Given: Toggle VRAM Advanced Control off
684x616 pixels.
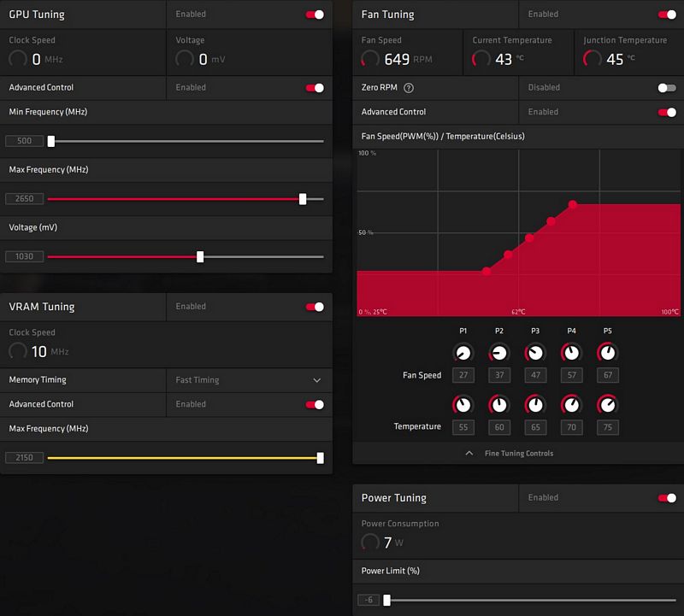Looking at the screenshot, I should 315,405.
